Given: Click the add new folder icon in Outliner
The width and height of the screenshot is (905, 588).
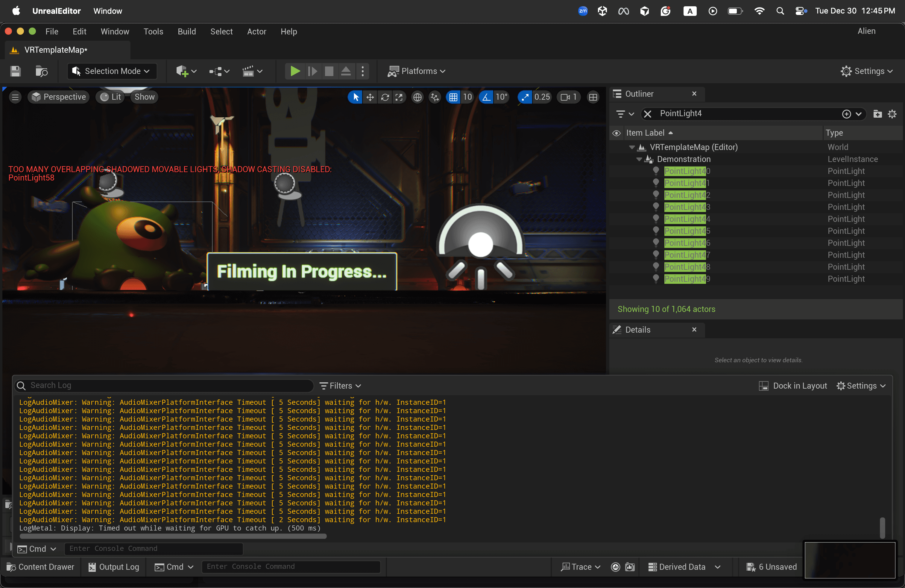Looking at the screenshot, I should (x=877, y=114).
